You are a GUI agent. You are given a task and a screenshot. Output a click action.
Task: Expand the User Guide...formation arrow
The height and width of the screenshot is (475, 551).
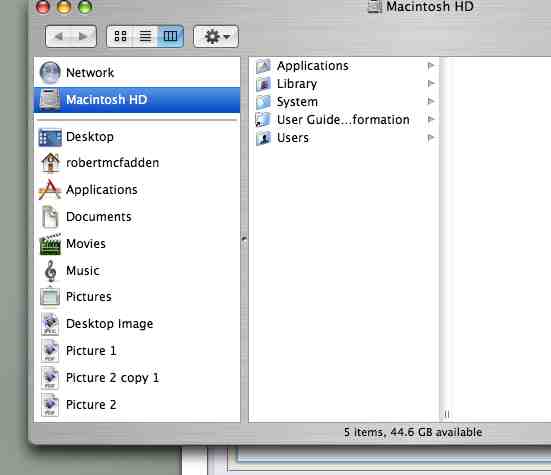click(430, 119)
